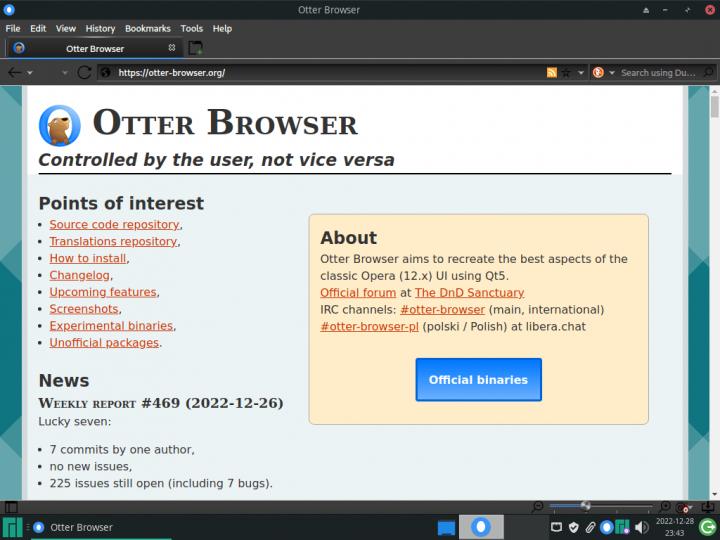The image size is (720, 540).
Task: Click the Official binaries button
Action: (478, 380)
